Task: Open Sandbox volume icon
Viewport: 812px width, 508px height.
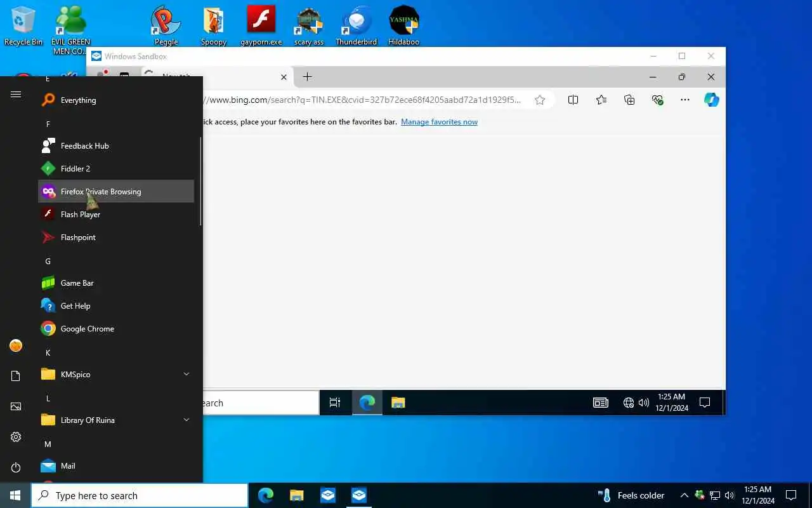Action: pos(644,403)
